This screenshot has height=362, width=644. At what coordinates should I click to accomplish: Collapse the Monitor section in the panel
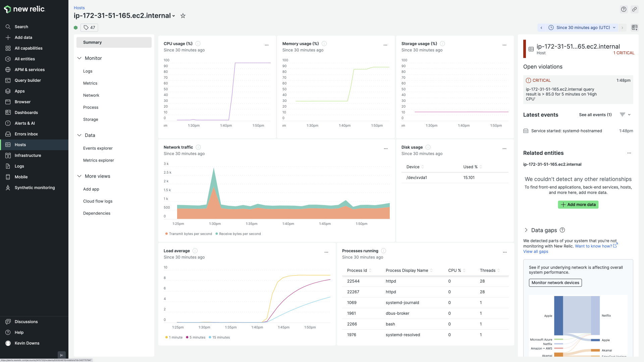click(x=79, y=58)
